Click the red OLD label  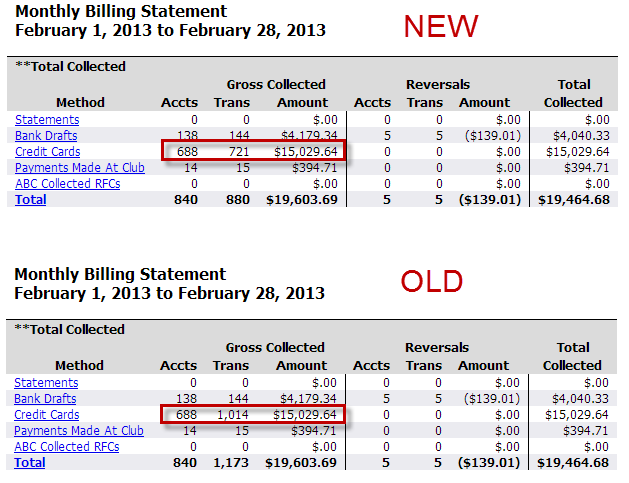[432, 282]
